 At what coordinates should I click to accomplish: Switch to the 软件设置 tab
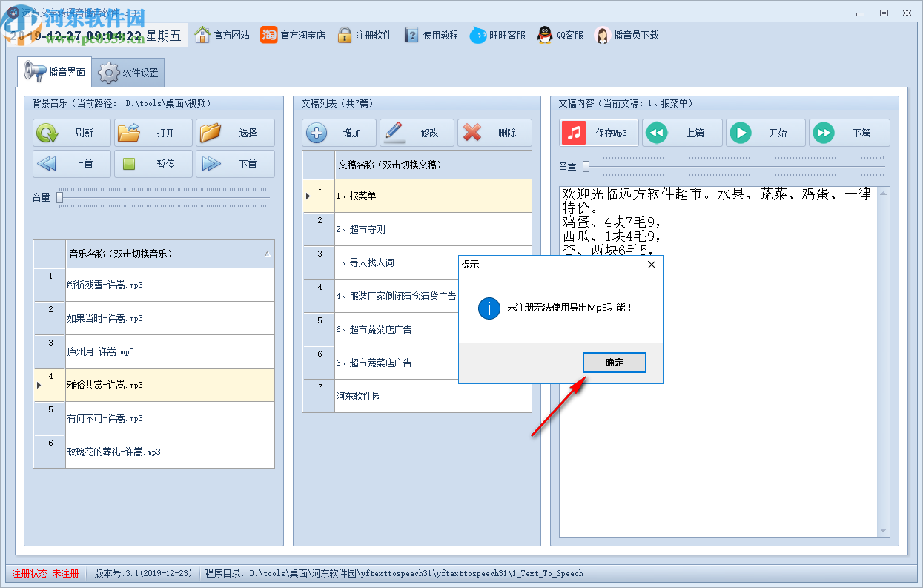pyautogui.click(x=128, y=73)
